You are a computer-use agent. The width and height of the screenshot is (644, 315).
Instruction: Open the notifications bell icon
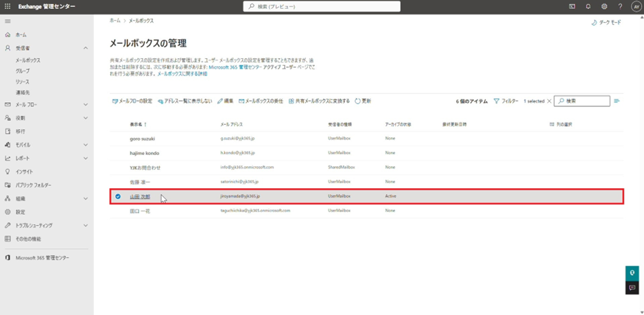588,7
